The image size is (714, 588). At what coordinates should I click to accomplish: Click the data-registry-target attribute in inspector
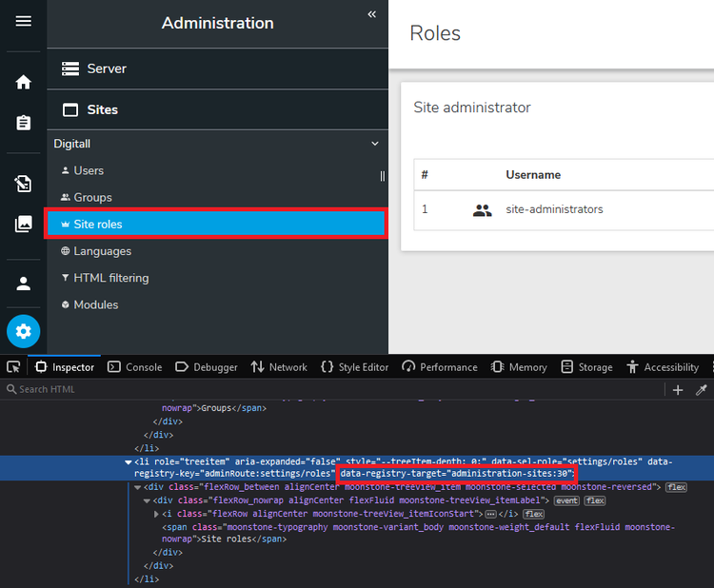(457, 474)
